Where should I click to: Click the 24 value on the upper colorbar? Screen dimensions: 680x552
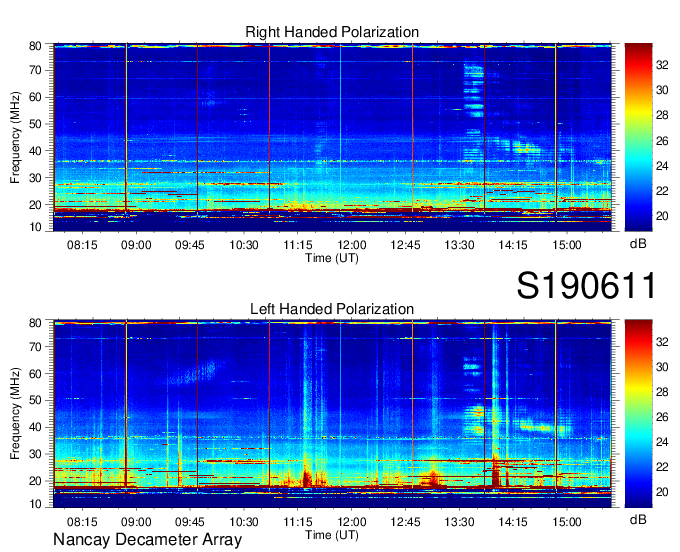662,166
